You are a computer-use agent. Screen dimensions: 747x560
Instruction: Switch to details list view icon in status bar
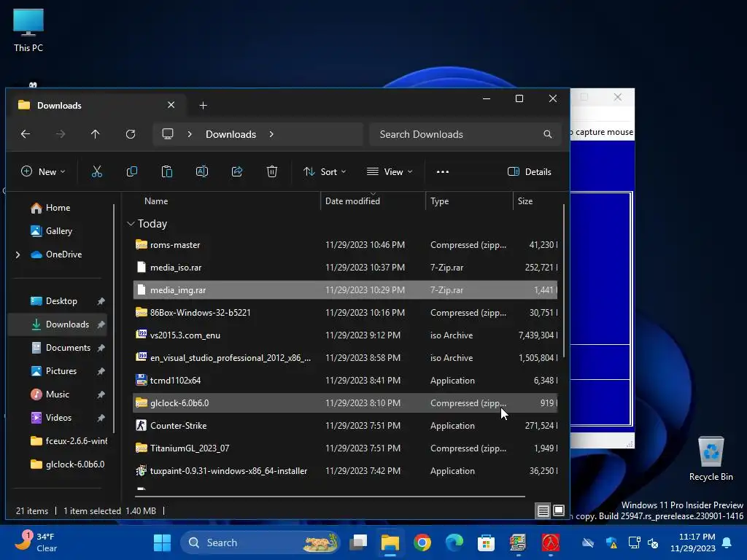tap(543, 511)
